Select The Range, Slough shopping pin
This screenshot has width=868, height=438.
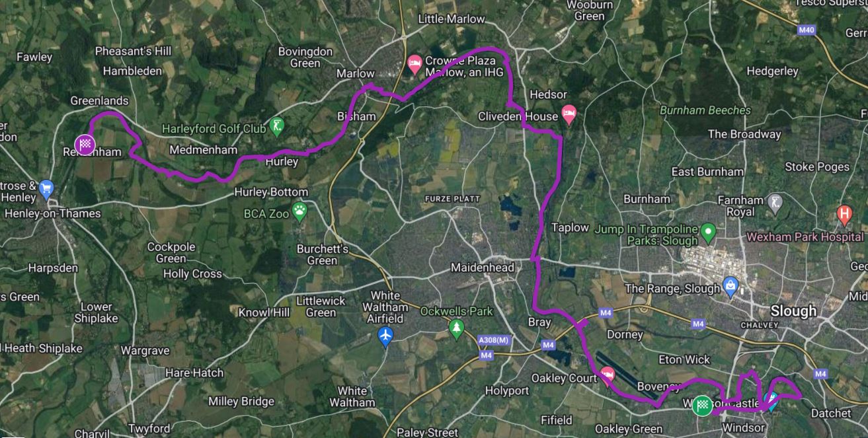pyautogui.click(x=731, y=287)
